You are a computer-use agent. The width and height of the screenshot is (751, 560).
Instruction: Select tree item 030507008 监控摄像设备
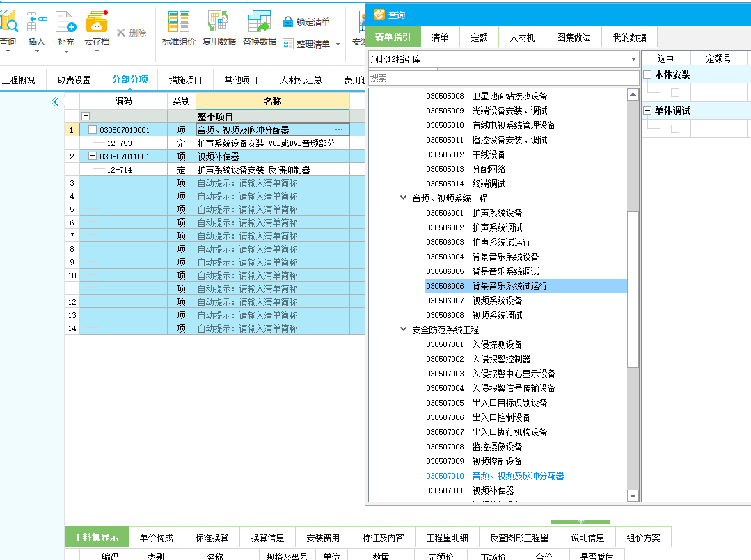click(x=474, y=447)
